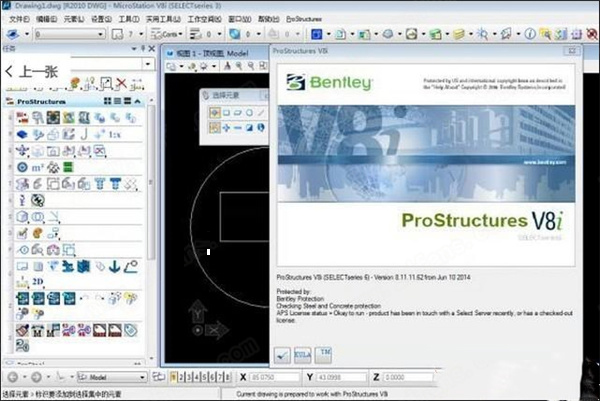This screenshot has width=600, height=401.
Task: Toggle view 4 button in view group
Action: 197,377
